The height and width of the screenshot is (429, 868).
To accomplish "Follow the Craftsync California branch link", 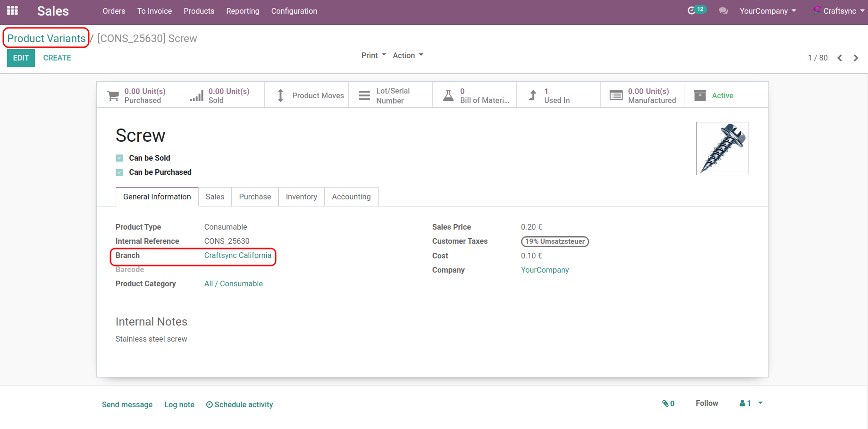I will 238,256.
